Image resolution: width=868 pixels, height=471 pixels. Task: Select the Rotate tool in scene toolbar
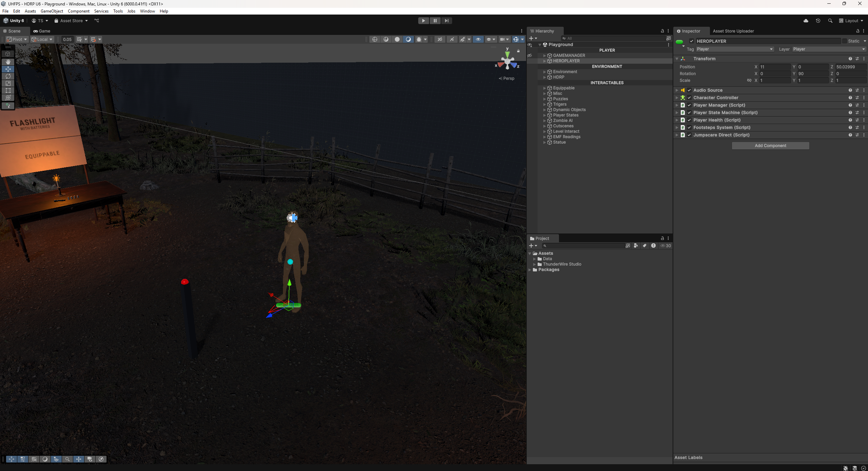click(8, 76)
